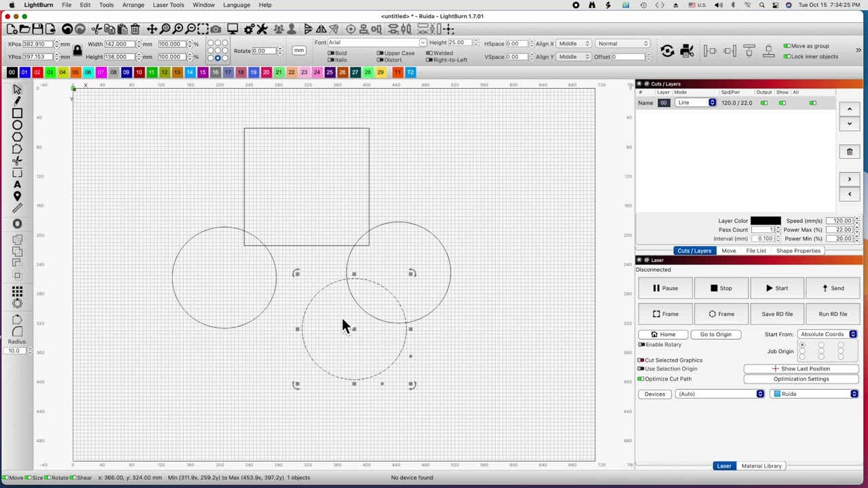Click the Pause button

point(665,288)
